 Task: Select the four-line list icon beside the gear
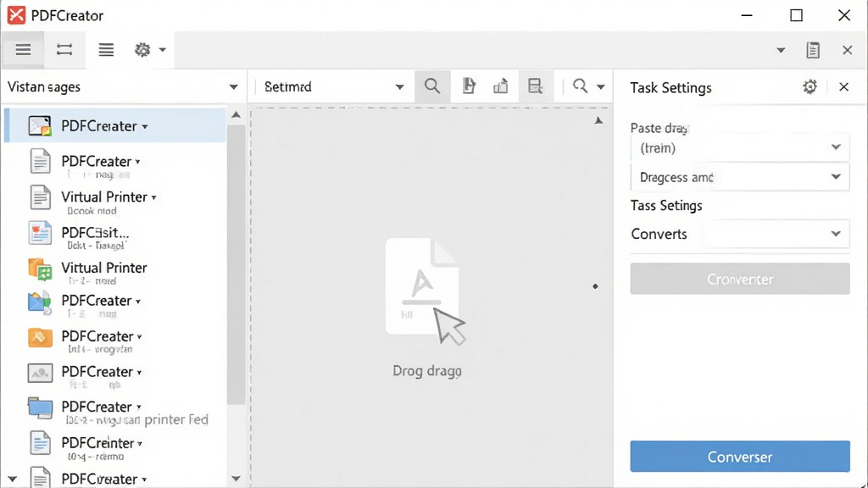click(106, 50)
